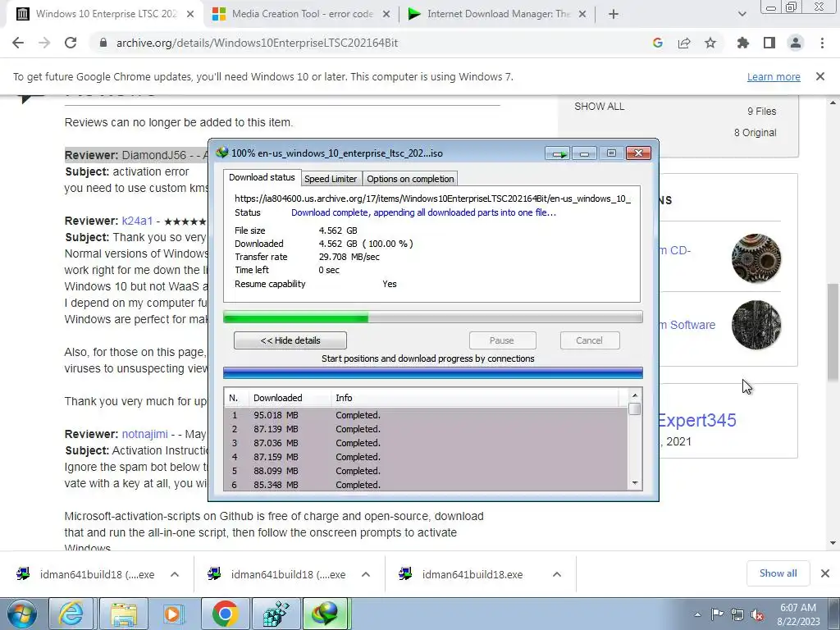Open the blue cubes app on taskbar
Screen dimensions: 840x630
tap(276, 614)
